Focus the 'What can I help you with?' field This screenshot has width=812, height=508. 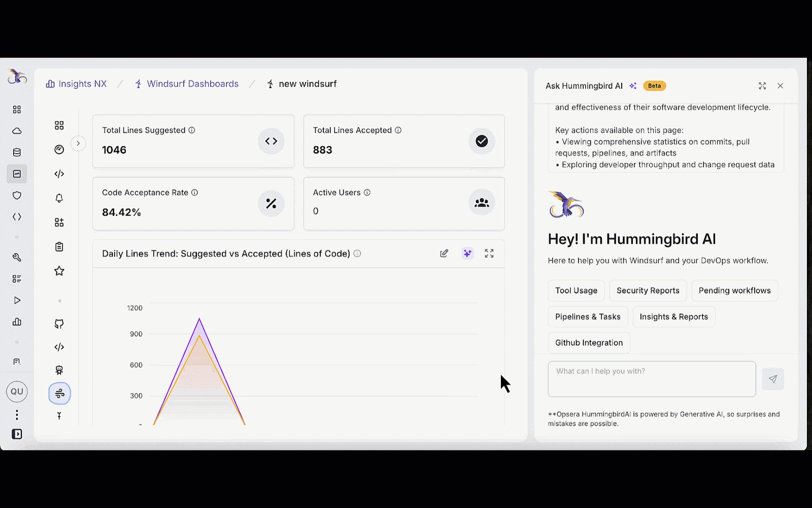click(652, 379)
